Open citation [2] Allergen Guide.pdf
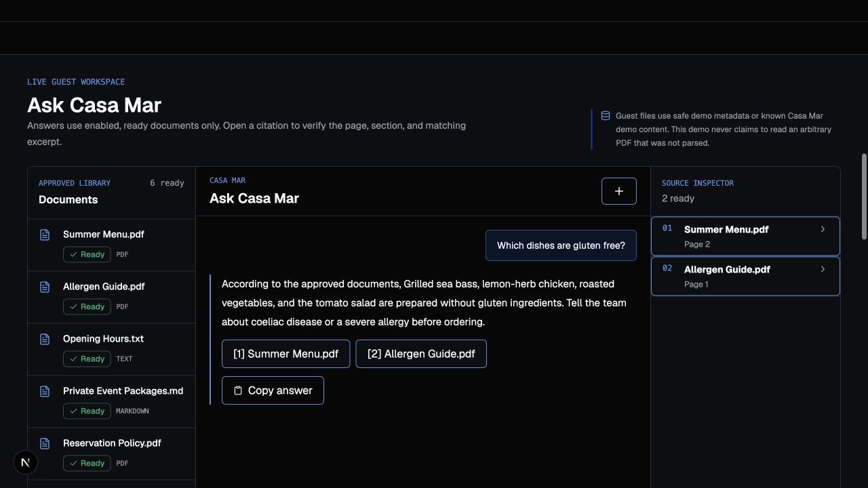Image resolution: width=868 pixels, height=488 pixels. pyautogui.click(x=421, y=354)
